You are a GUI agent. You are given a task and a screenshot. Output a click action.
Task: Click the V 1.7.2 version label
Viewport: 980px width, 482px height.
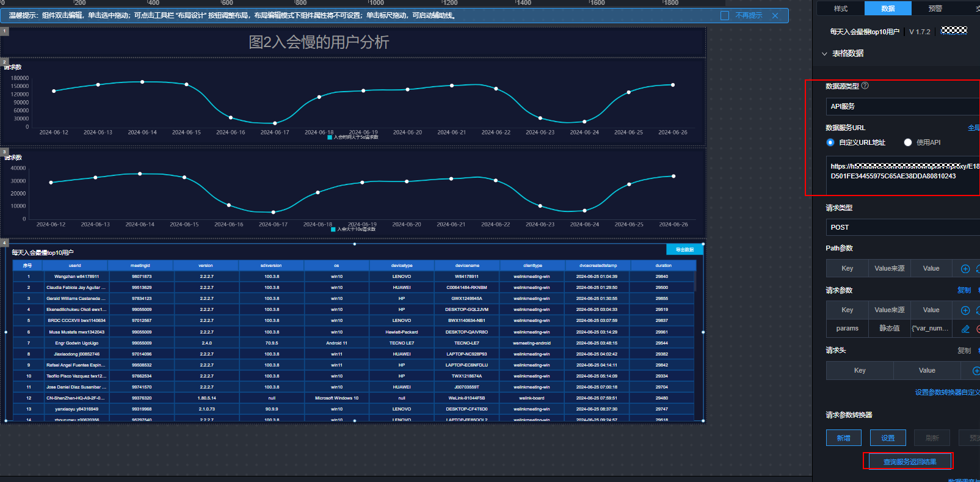pyautogui.click(x=920, y=32)
